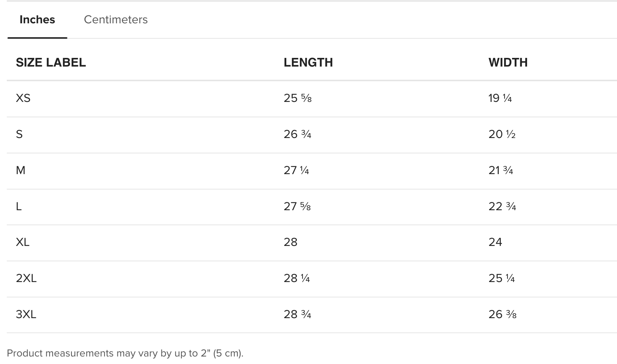Select the XL size row label
Image resolution: width=617 pixels, height=364 pixels.
tap(23, 242)
